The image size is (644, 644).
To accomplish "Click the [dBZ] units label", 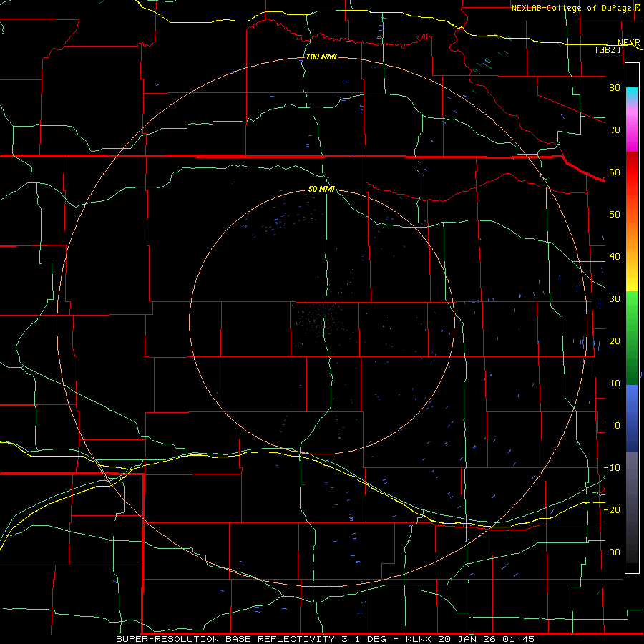I will pos(608,50).
